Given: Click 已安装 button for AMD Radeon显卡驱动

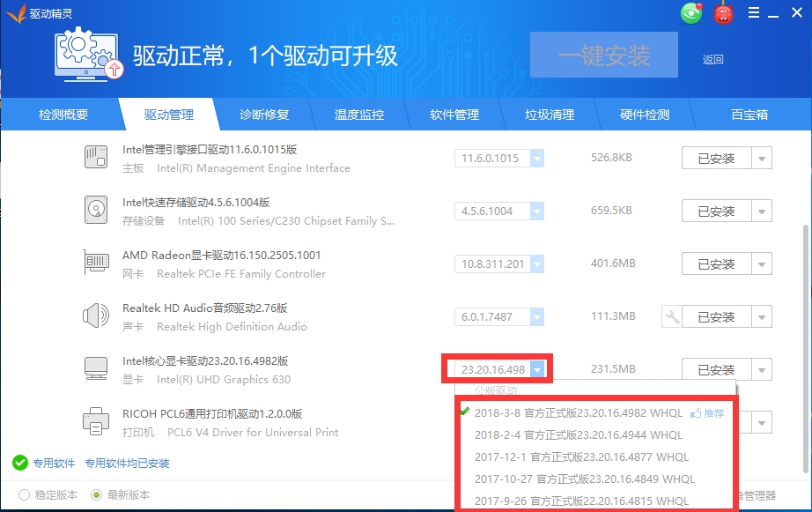Looking at the screenshot, I should click(x=717, y=263).
